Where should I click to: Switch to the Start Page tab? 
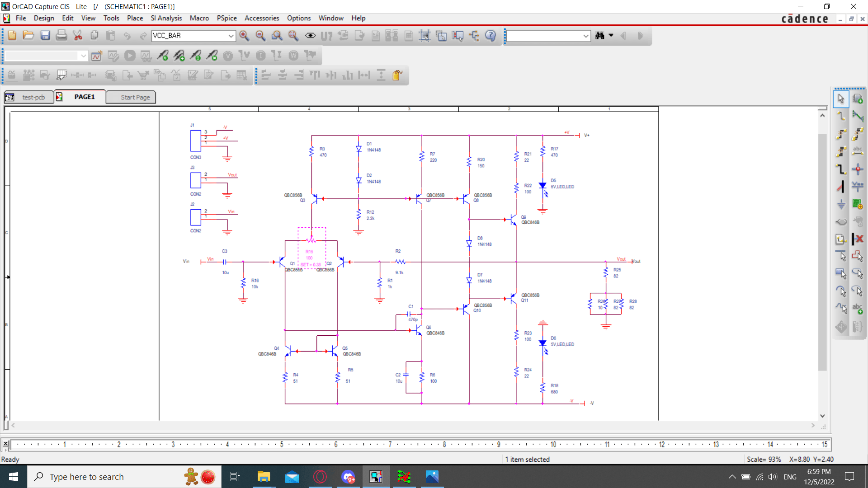point(131,97)
